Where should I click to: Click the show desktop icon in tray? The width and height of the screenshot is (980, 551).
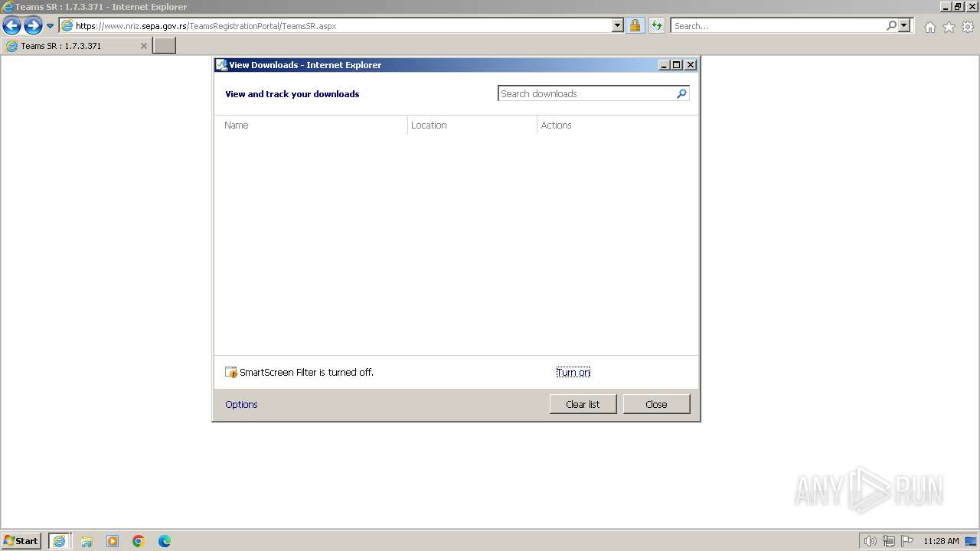pyautogui.click(x=971, y=541)
